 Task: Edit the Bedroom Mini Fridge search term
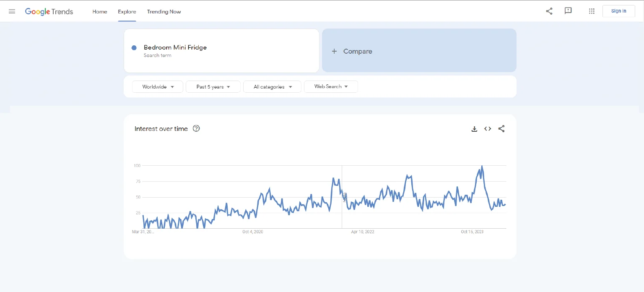(175, 47)
